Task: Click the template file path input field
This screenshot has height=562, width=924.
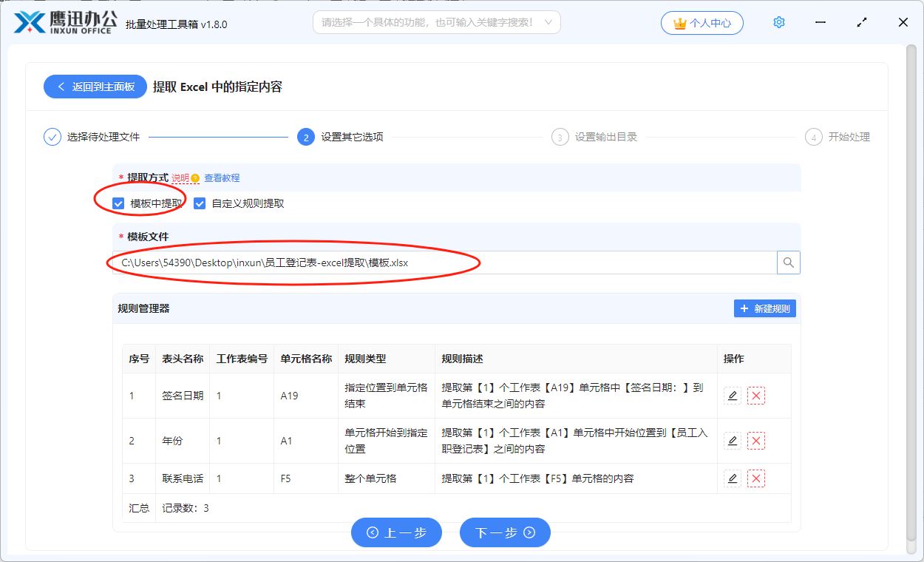Action: click(444, 263)
